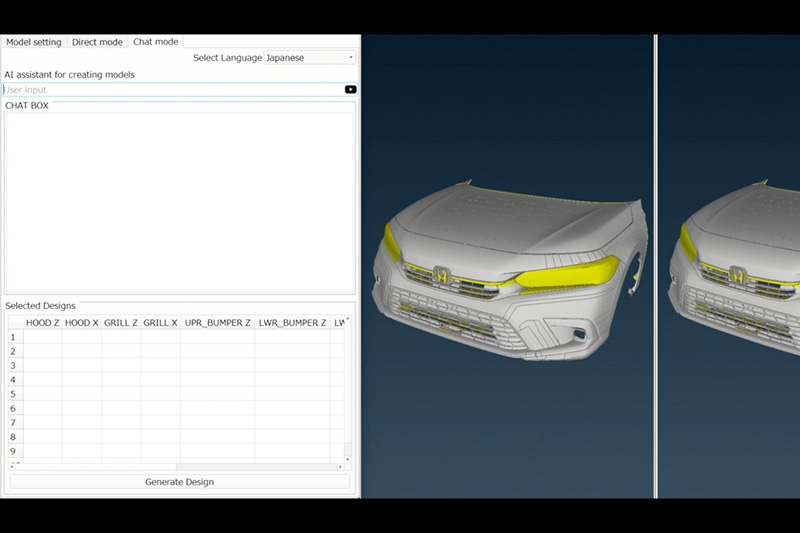This screenshot has width=800, height=533.
Task: Click the GRILL Z column header
Action: pyautogui.click(x=121, y=323)
